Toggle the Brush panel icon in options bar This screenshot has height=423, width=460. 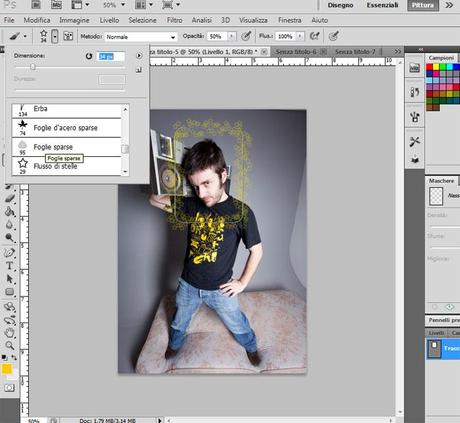pyautogui.click(x=68, y=36)
